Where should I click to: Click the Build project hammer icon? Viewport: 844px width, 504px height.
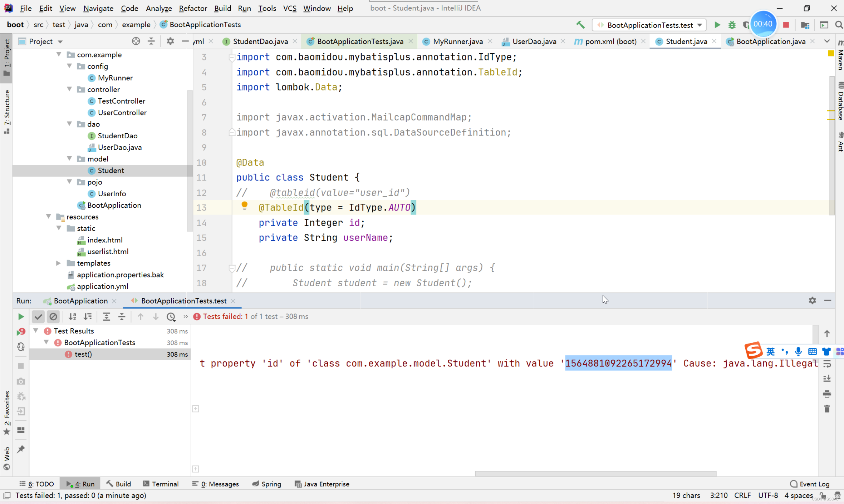[580, 25]
